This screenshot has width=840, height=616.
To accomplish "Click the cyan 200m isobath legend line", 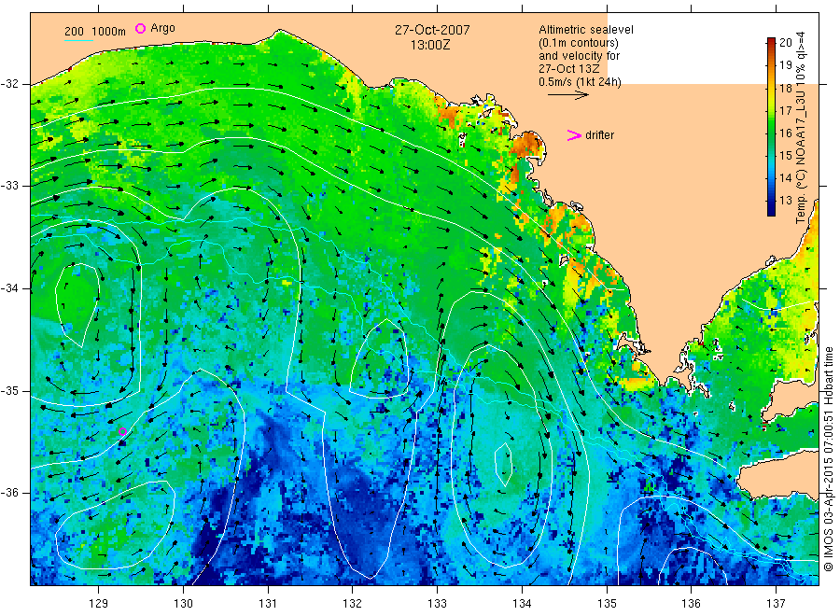I will click(78, 40).
